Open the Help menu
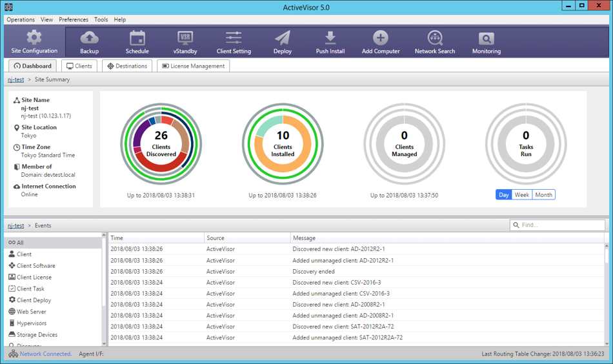The image size is (613, 364). coord(119,19)
